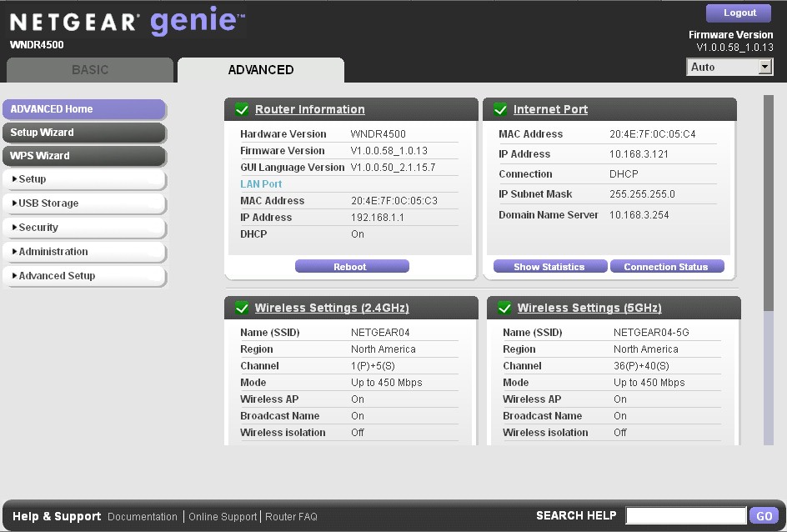Click GUI Language Version V1.0.0.50_2.1.15.7
The image size is (787, 532).
tap(393, 167)
